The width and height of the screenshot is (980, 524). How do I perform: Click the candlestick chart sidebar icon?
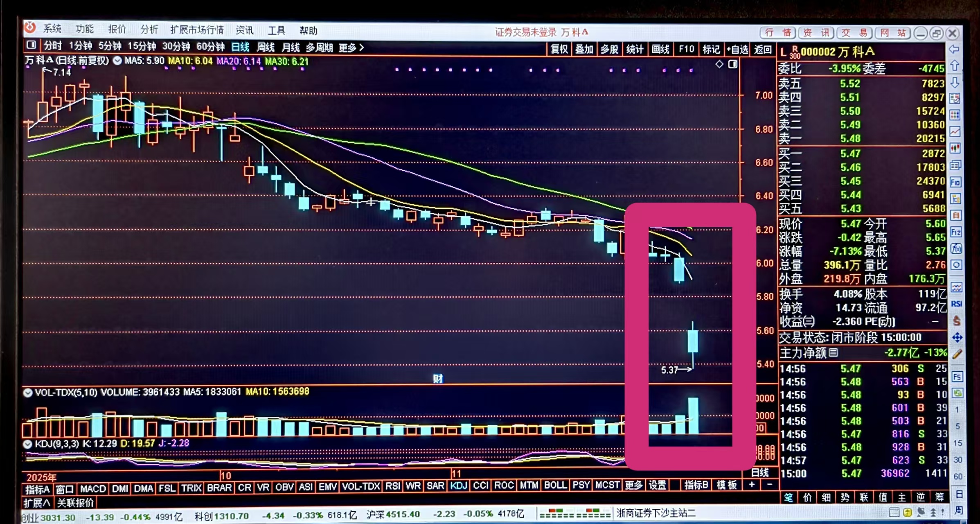pyautogui.click(x=955, y=148)
